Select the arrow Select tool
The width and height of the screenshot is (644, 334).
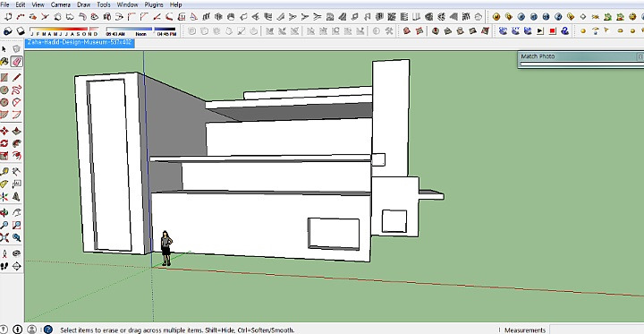(4, 49)
